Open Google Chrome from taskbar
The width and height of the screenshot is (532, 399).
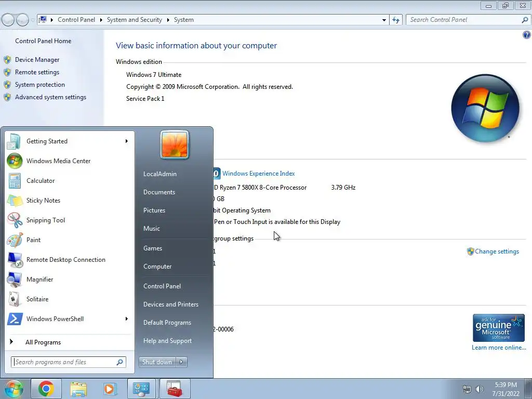tap(46, 389)
